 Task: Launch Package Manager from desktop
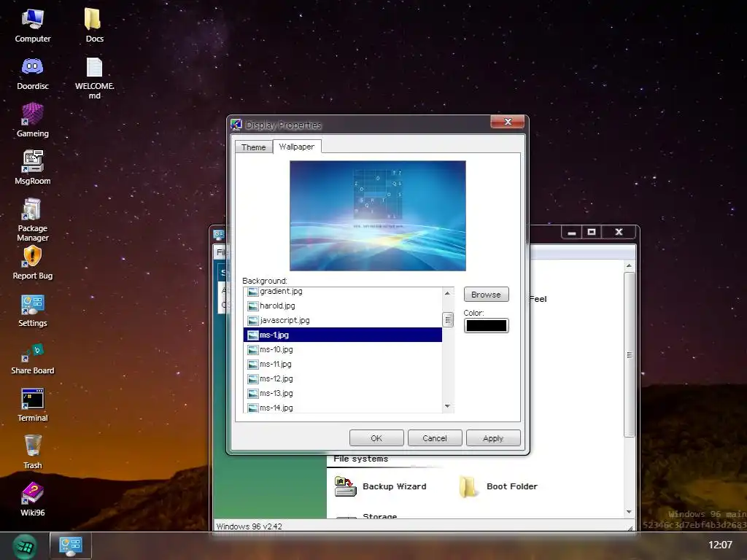[32, 219]
